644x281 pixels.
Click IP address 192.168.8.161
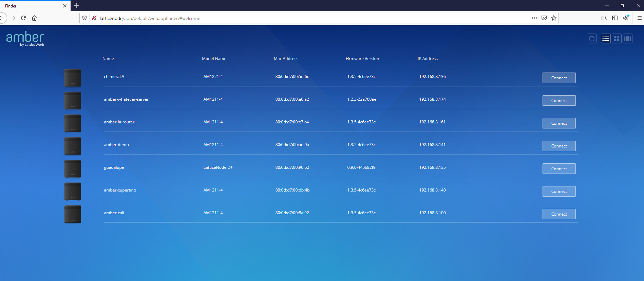(x=432, y=122)
